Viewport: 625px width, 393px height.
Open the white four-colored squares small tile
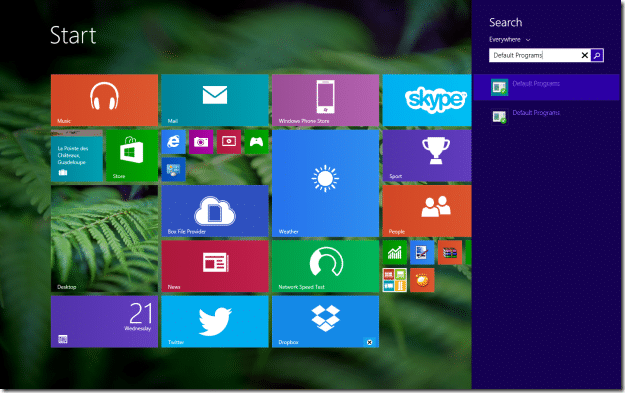pyautogui.click(x=395, y=280)
